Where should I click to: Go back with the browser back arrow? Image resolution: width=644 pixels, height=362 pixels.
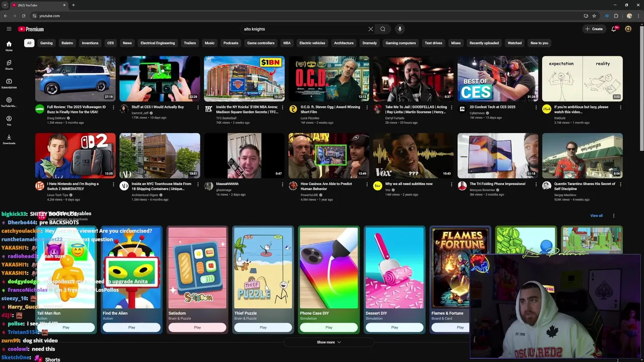tap(6, 16)
